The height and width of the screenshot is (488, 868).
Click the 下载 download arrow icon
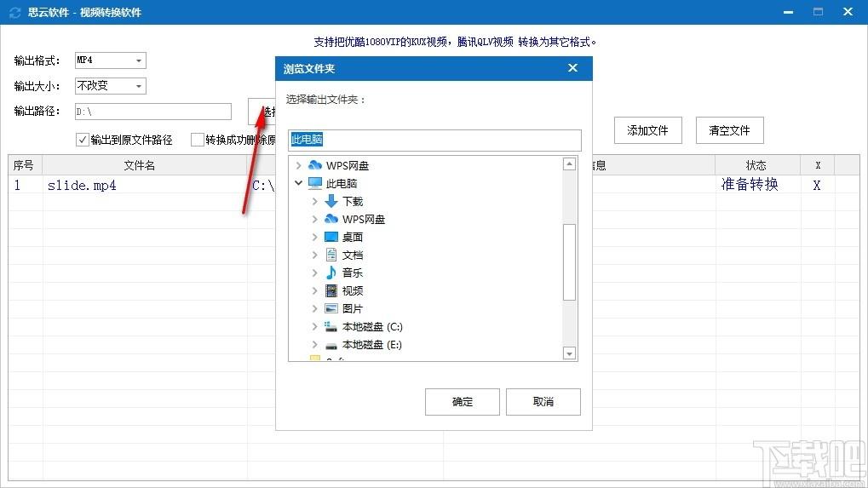(x=331, y=201)
